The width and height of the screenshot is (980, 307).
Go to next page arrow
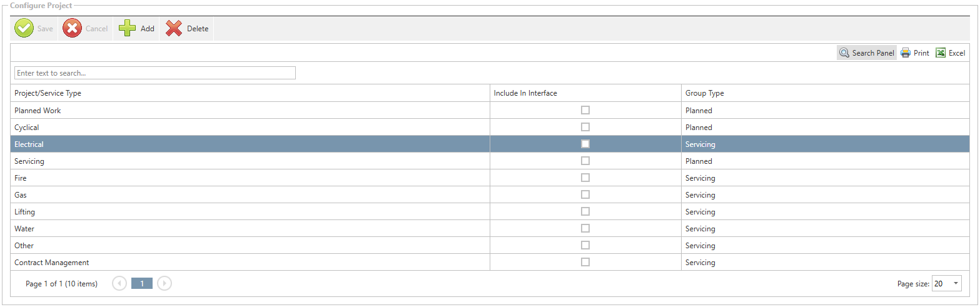[164, 283]
